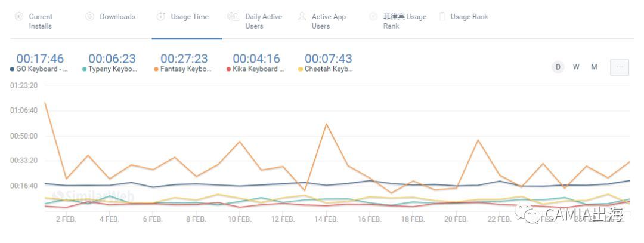Click the Active App Users person icon

(x=302, y=17)
